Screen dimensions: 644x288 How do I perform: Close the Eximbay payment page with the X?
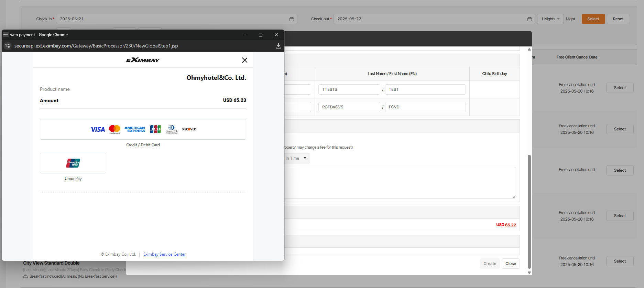[244, 60]
